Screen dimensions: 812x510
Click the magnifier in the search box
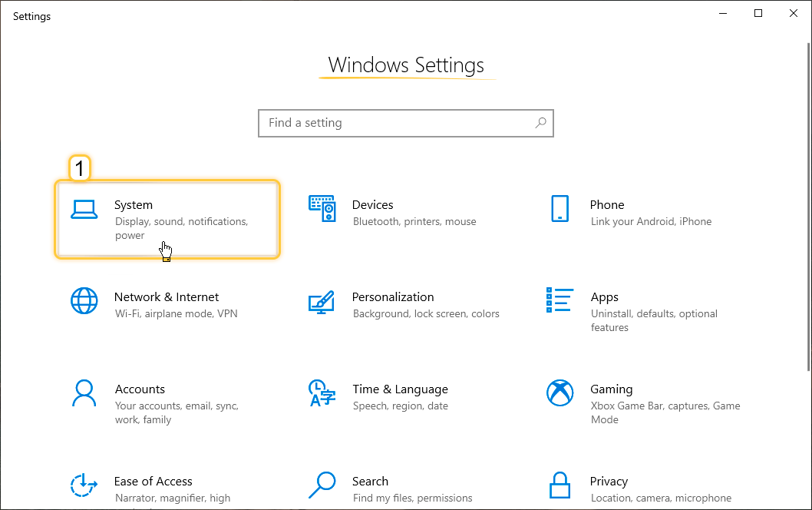(540, 123)
